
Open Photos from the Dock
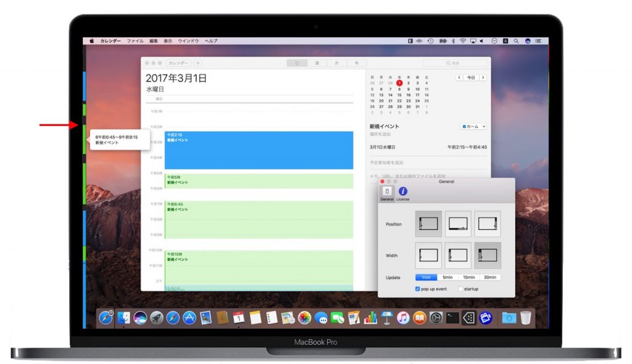tap(305, 318)
